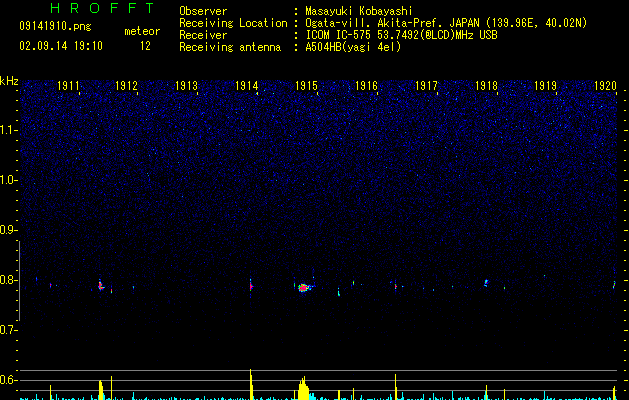Click the 1917 time axis marker
The image size is (629, 400).
pos(426,86)
